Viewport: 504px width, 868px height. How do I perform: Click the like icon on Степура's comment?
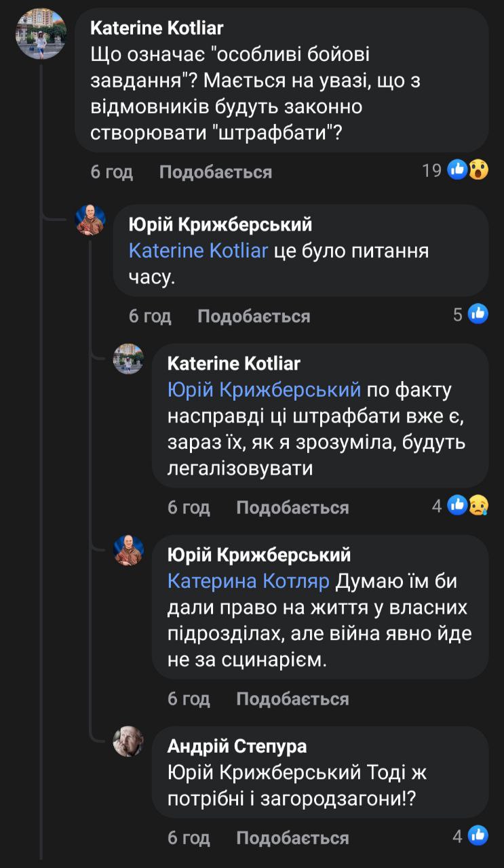[478, 835]
